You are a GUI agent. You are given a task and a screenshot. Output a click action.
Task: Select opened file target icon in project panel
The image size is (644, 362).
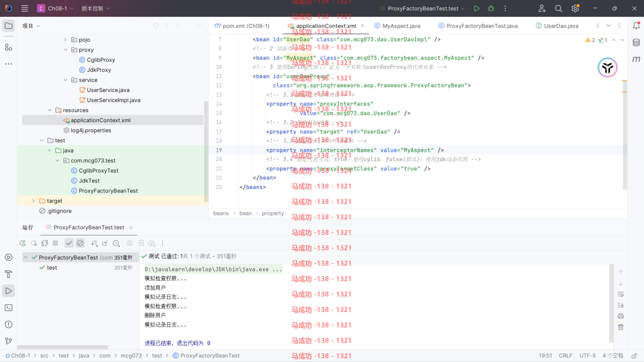[156, 26]
